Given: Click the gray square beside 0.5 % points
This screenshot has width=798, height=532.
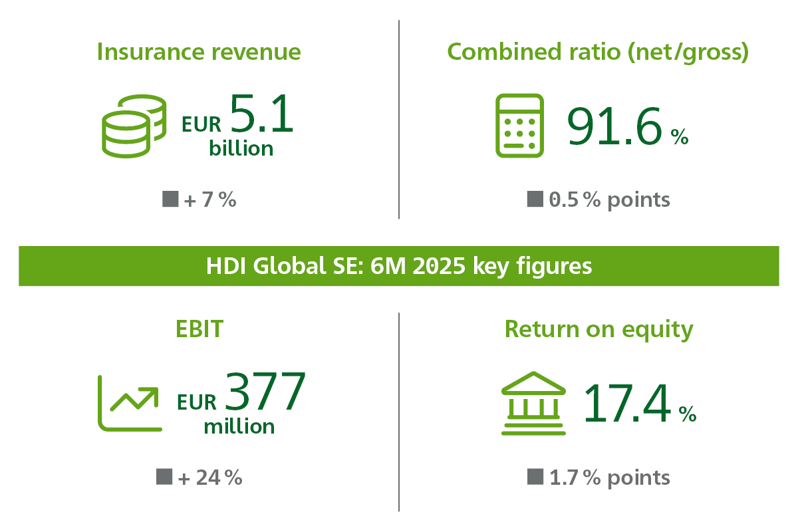Looking at the screenshot, I should [535, 199].
